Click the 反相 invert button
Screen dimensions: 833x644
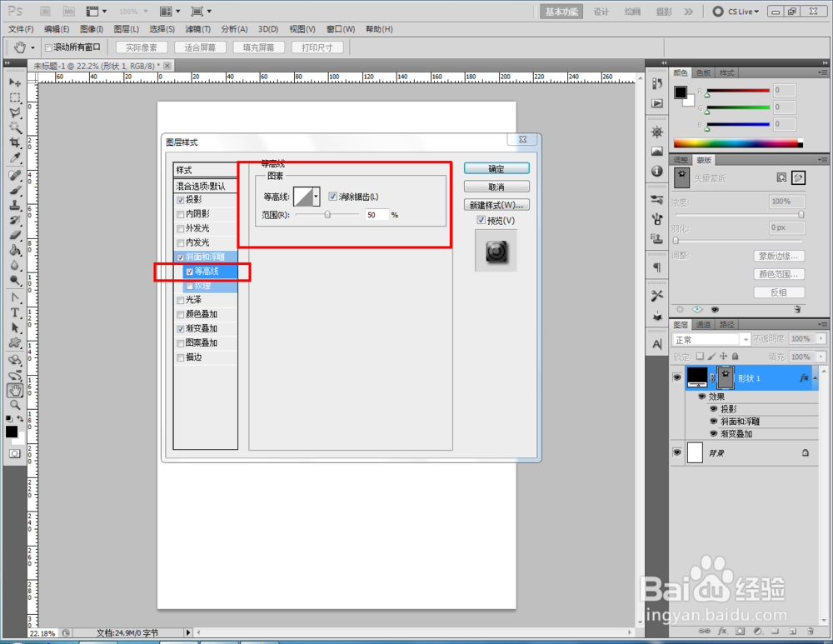coord(779,292)
